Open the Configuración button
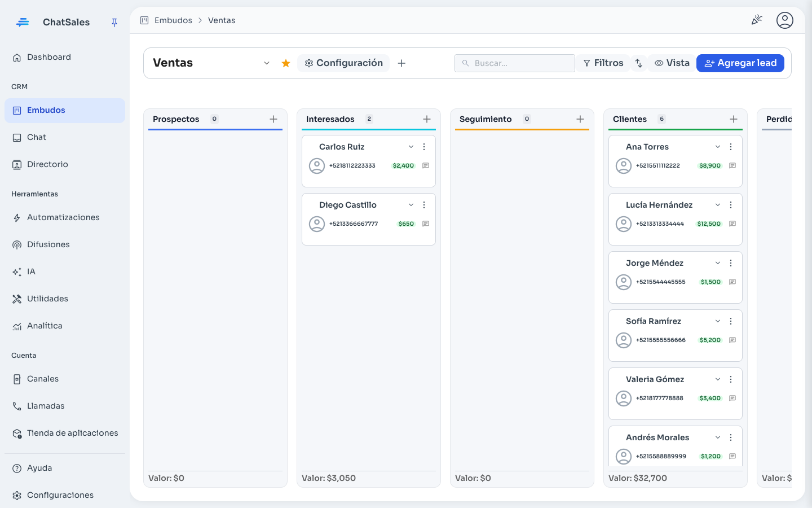Image resolution: width=812 pixels, height=508 pixels. coord(343,63)
